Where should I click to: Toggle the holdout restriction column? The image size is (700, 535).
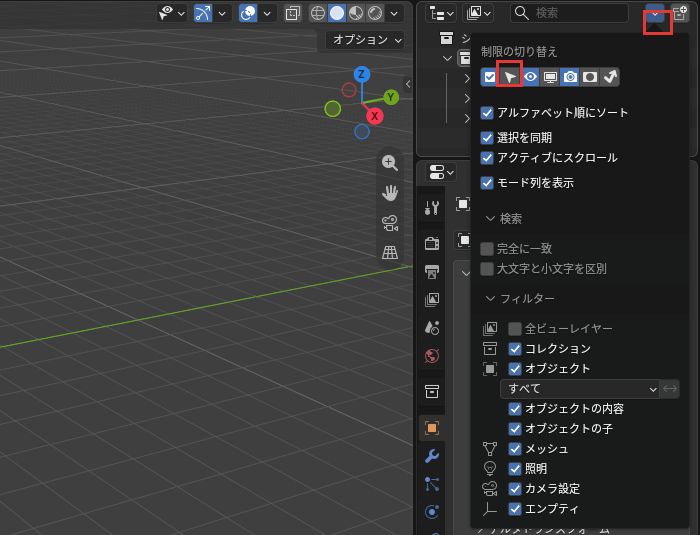click(x=590, y=77)
